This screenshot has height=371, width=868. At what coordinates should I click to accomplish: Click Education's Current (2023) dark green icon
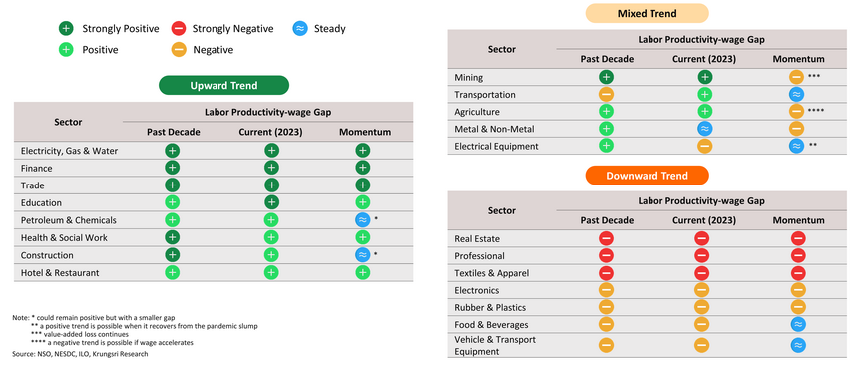(x=271, y=202)
